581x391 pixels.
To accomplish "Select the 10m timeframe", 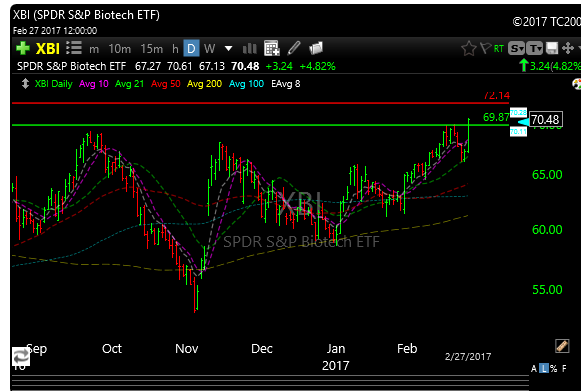I will [119, 49].
